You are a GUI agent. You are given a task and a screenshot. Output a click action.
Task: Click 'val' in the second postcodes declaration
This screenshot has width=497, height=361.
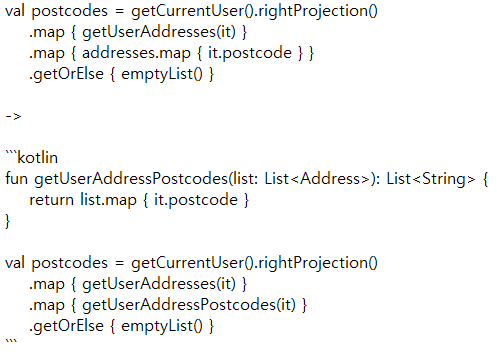point(15,263)
